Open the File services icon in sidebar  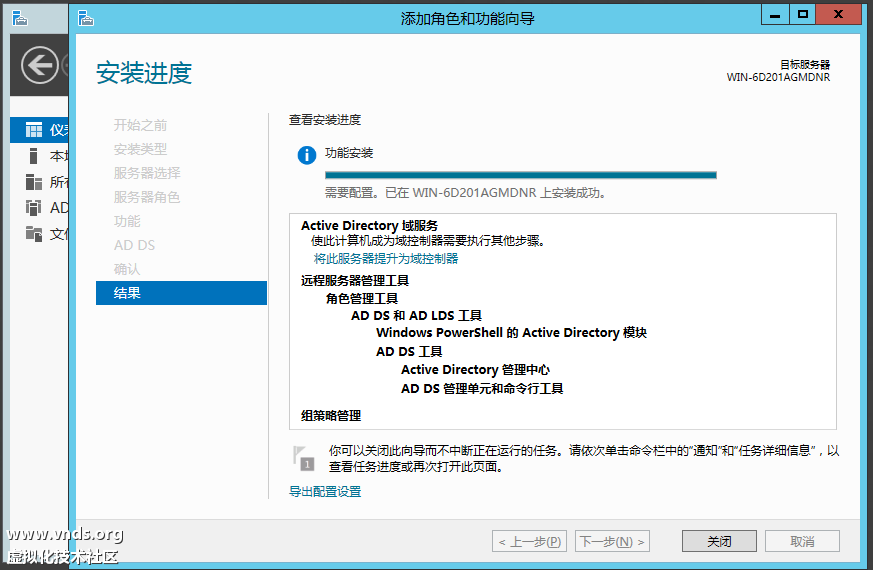[33, 233]
